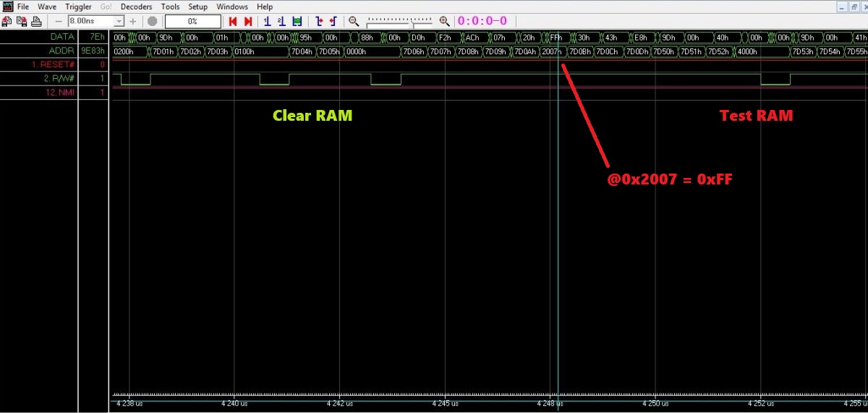Click the green between-cursors icon
868x413 pixels.
tap(297, 22)
